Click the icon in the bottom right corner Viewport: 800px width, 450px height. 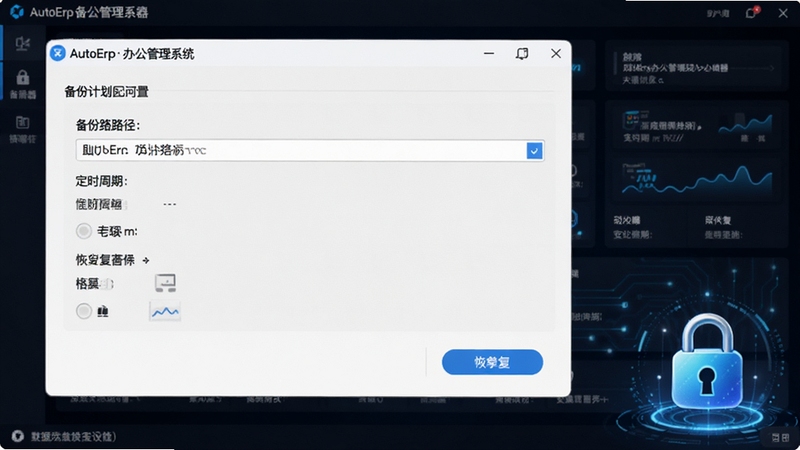(x=780, y=437)
